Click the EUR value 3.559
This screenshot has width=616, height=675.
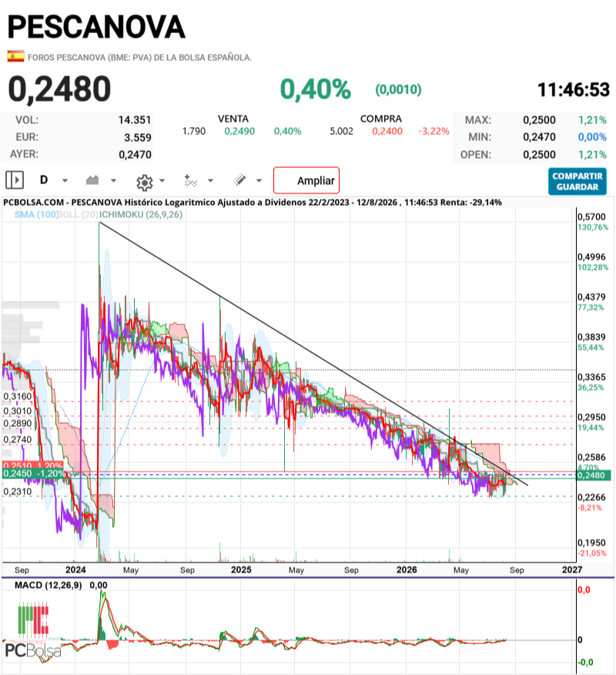[138, 137]
